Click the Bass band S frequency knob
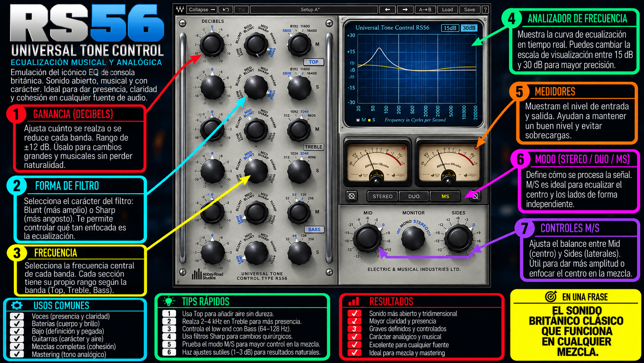 (x=299, y=253)
